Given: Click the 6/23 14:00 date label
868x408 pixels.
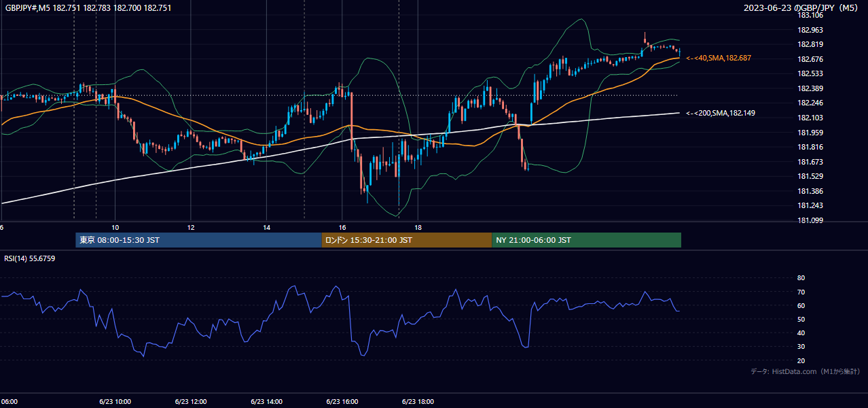Looking at the screenshot, I should pyautogui.click(x=267, y=402).
